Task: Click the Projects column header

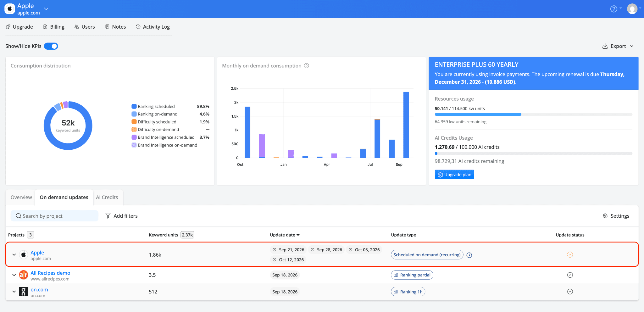Action: coord(16,235)
